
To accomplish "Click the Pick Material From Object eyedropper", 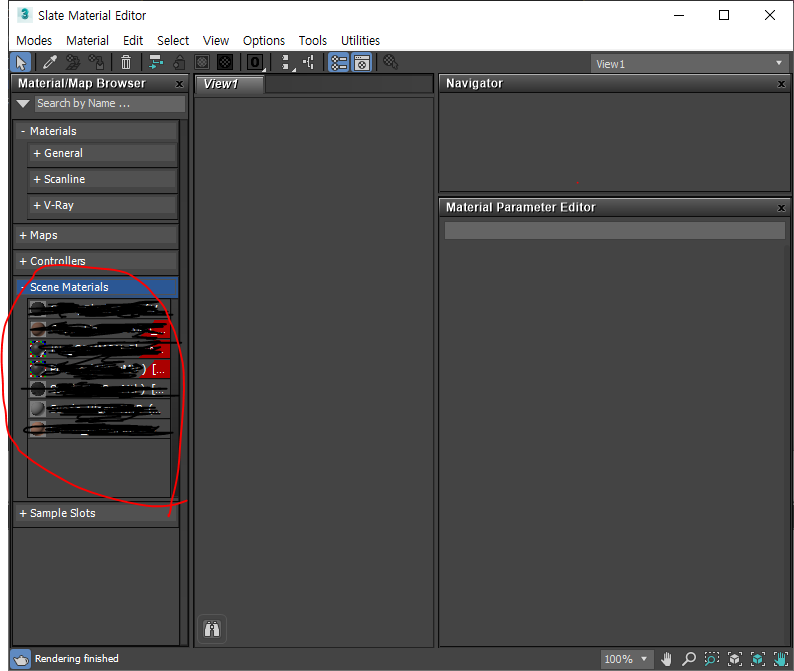I will pyautogui.click(x=50, y=63).
